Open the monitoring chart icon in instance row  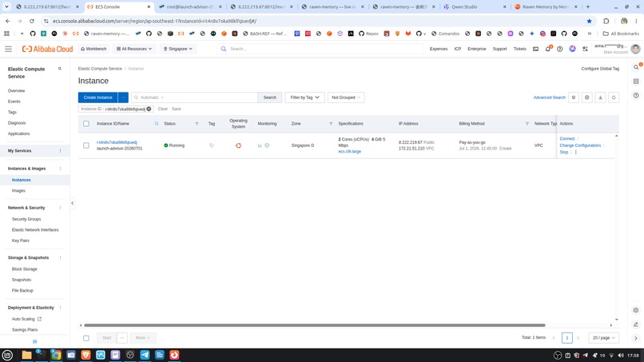(x=260, y=145)
